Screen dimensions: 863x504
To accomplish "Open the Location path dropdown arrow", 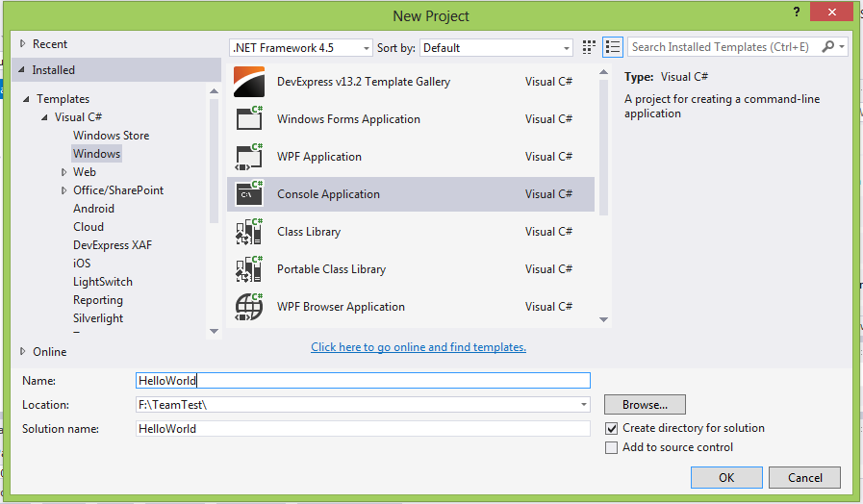I will point(583,404).
